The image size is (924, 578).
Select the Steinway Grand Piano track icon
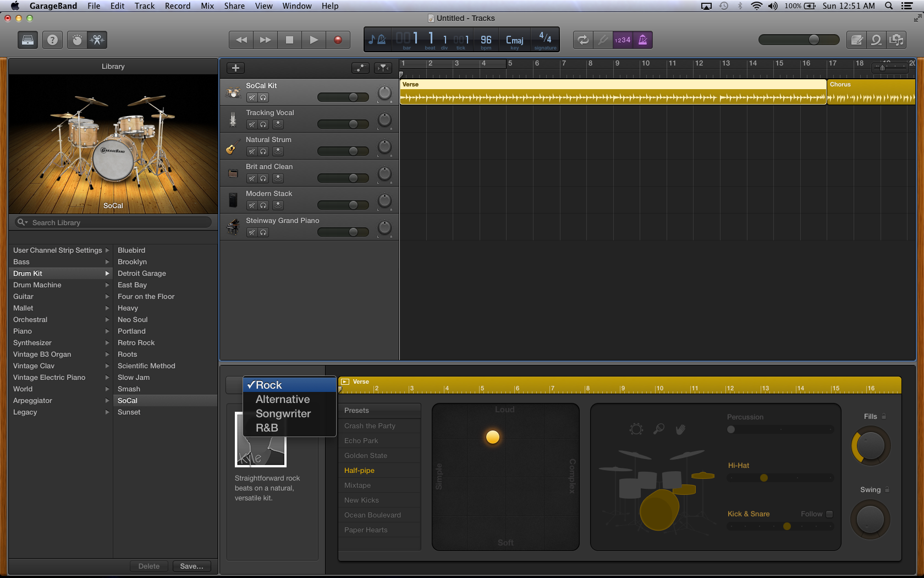tap(233, 226)
